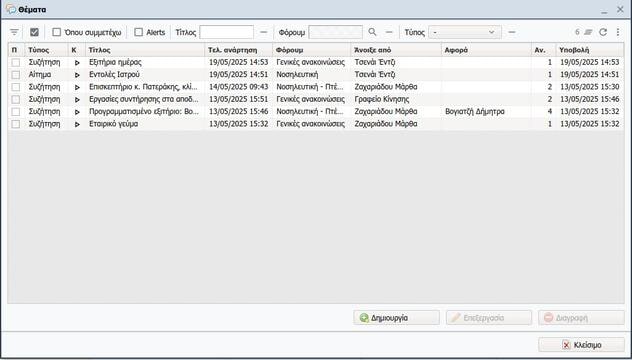Sort by the Φόρουμ column header
The image size is (632, 360).
coord(312,50)
